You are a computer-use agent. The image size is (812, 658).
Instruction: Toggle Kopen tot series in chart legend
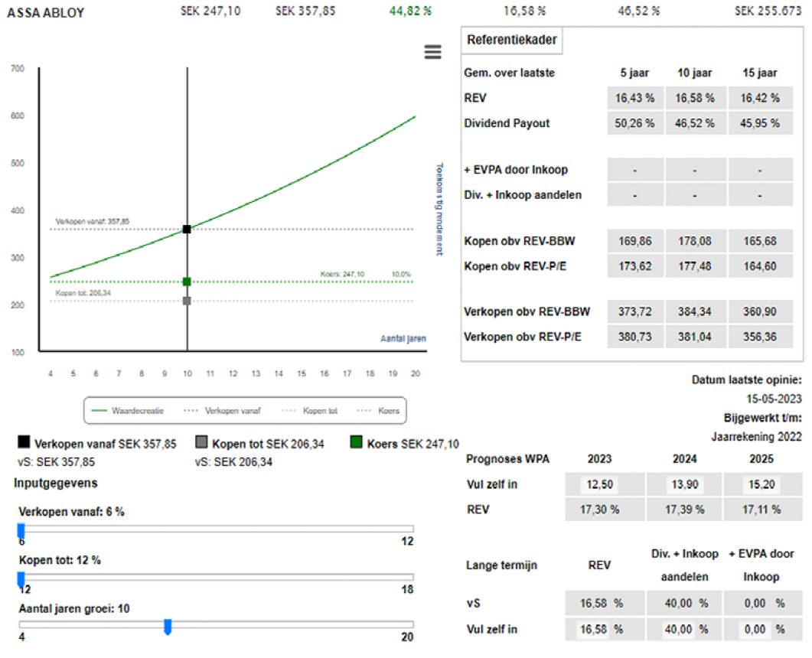[310, 411]
